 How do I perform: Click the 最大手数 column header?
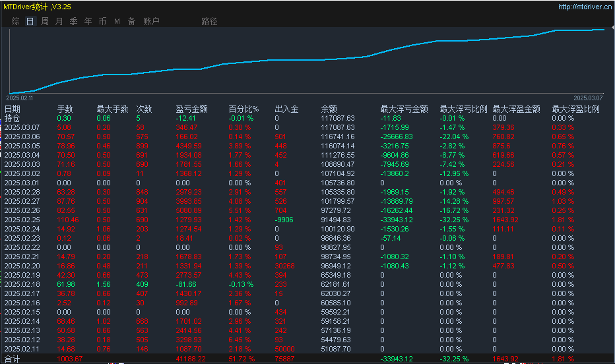tap(113, 109)
